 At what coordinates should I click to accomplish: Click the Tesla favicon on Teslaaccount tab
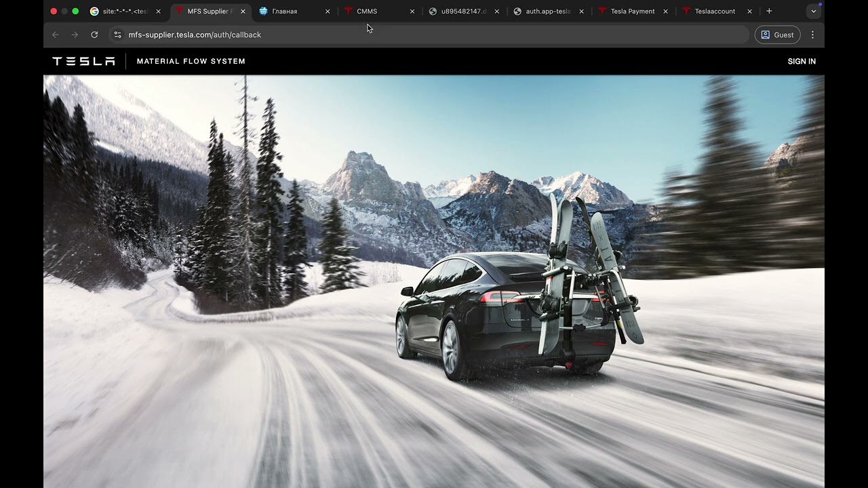(686, 12)
